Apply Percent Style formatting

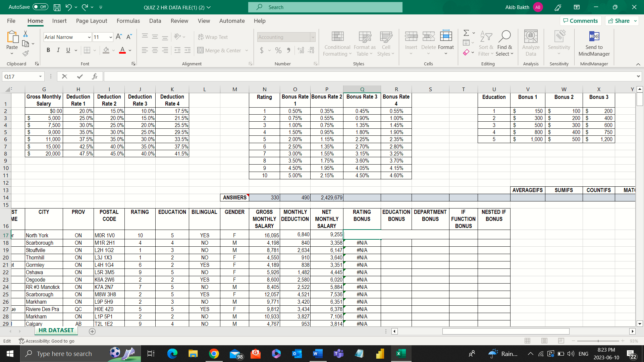pyautogui.click(x=278, y=50)
